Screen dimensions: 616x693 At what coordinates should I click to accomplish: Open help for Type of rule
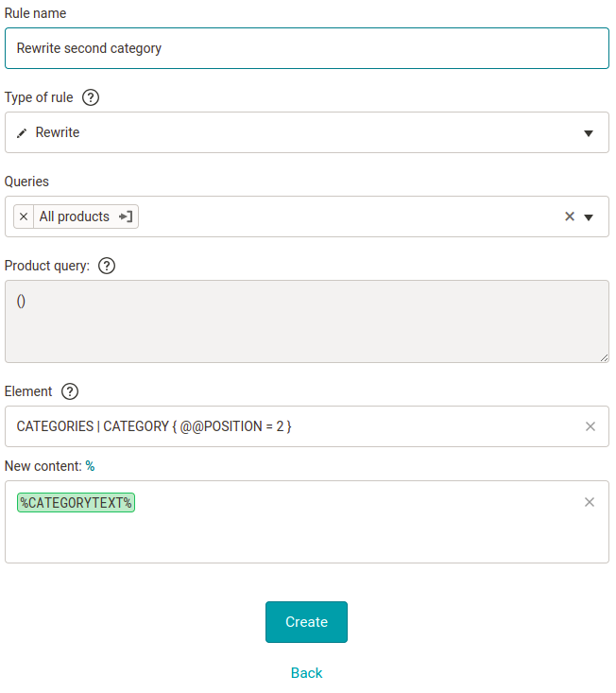coord(91,97)
